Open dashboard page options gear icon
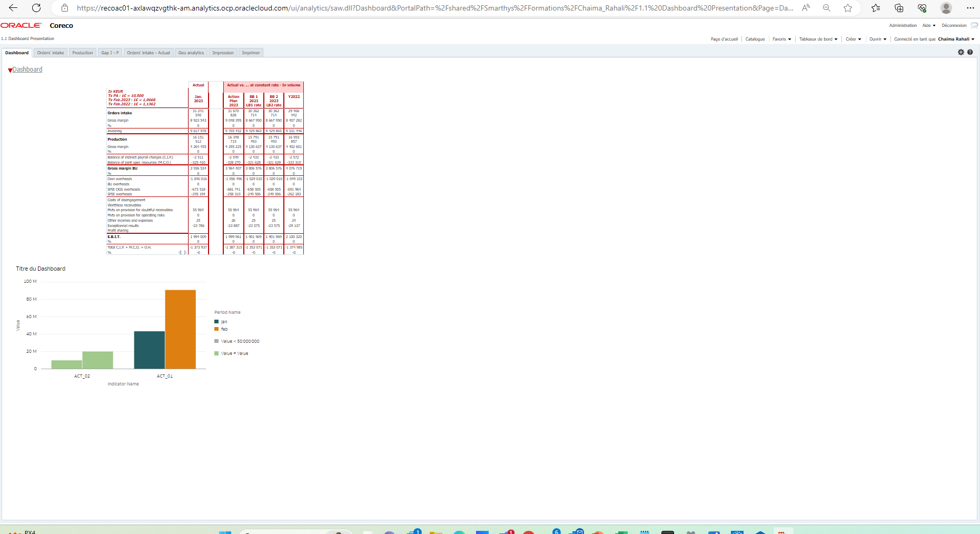Viewport: 980px width, 534px height. click(x=961, y=52)
